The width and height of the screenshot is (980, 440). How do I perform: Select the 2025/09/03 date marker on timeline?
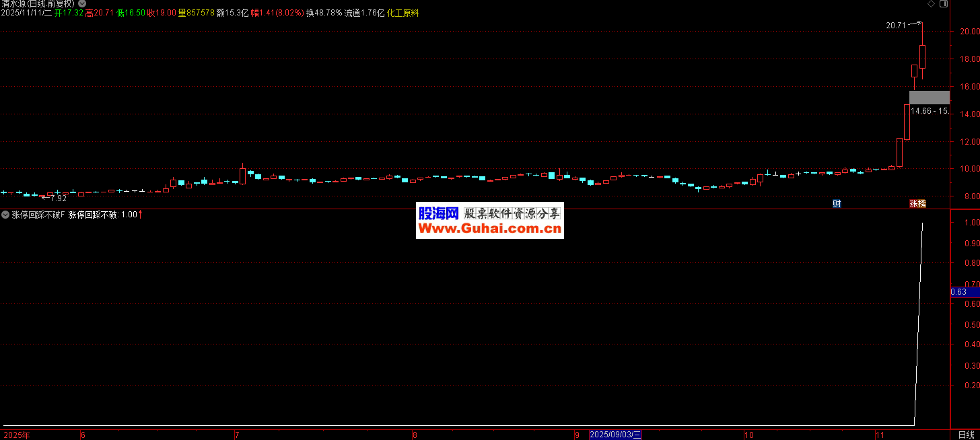[615, 435]
